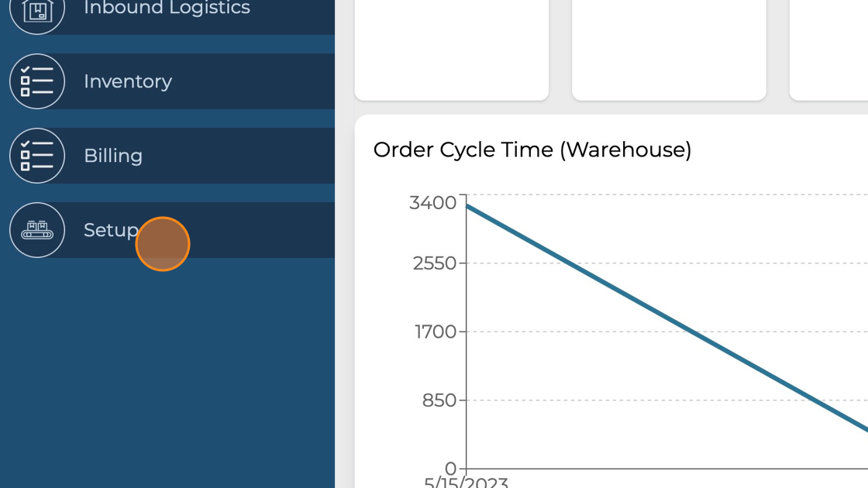Select the 3400 y-axis label

pyautogui.click(x=432, y=203)
